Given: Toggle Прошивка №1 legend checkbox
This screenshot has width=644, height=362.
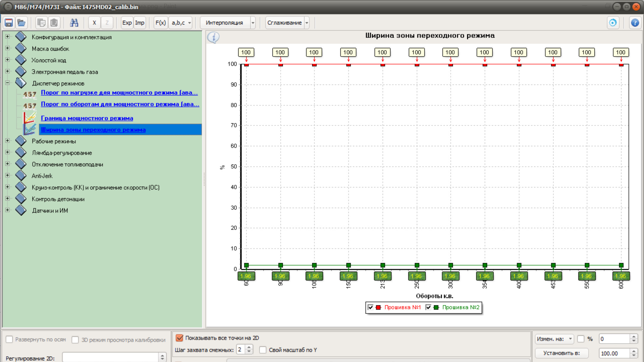Looking at the screenshot, I should (370, 307).
